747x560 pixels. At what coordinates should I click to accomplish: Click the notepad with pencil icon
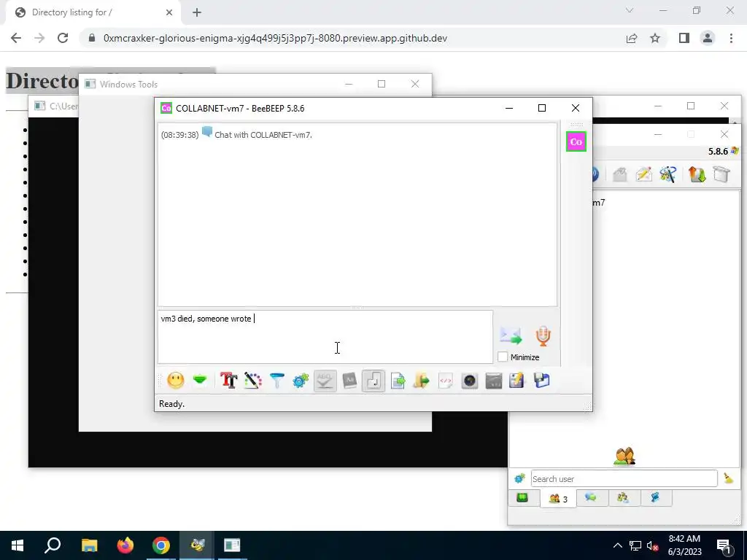click(x=517, y=381)
